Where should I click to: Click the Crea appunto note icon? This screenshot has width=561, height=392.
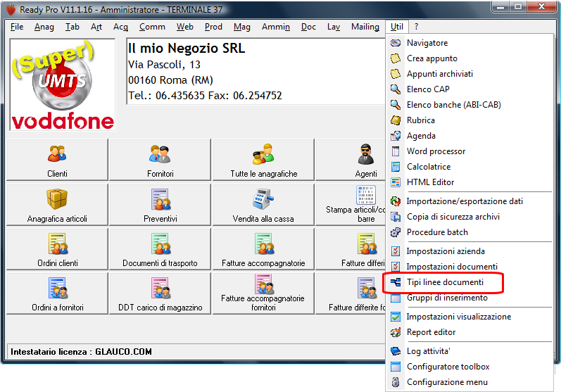(x=396, y=58)
